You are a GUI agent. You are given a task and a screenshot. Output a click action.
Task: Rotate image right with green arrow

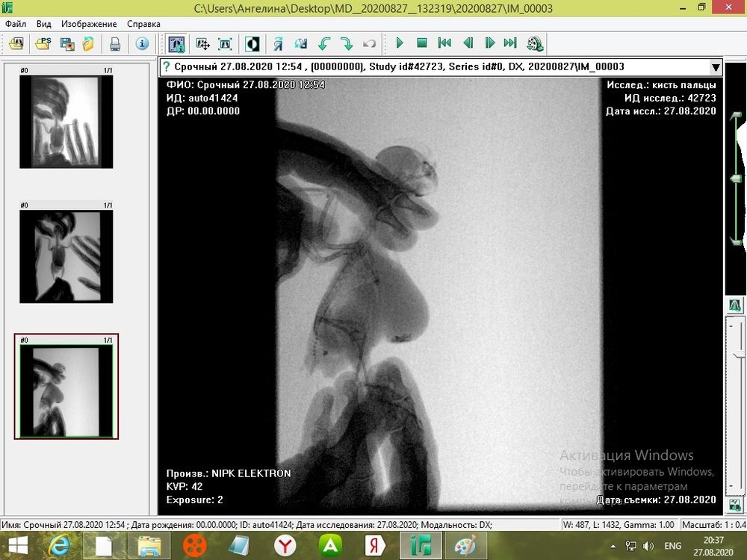(x=346, y=44)
